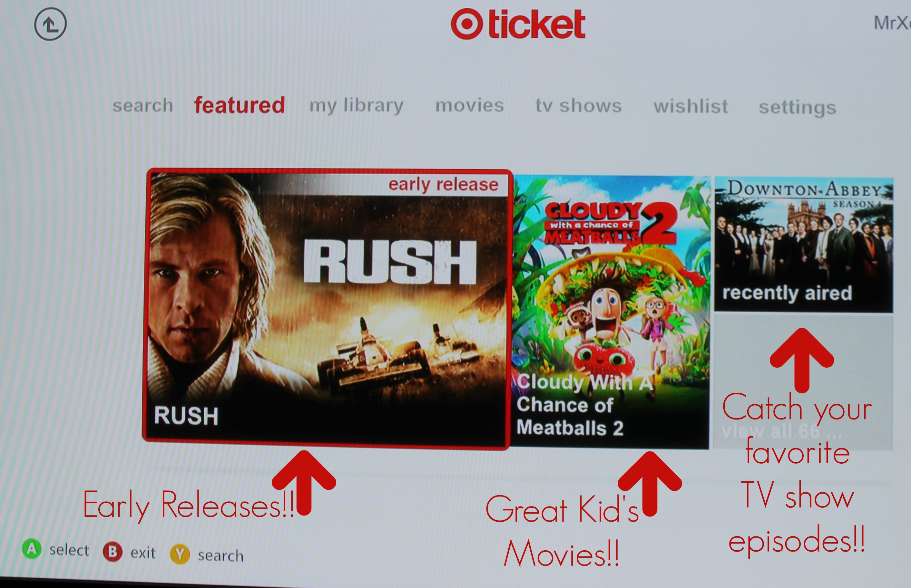Image resolution: width=911 pixels, height=588 pixels.
Task: Click the view all 66 tile
Action: tap(804, 381)
